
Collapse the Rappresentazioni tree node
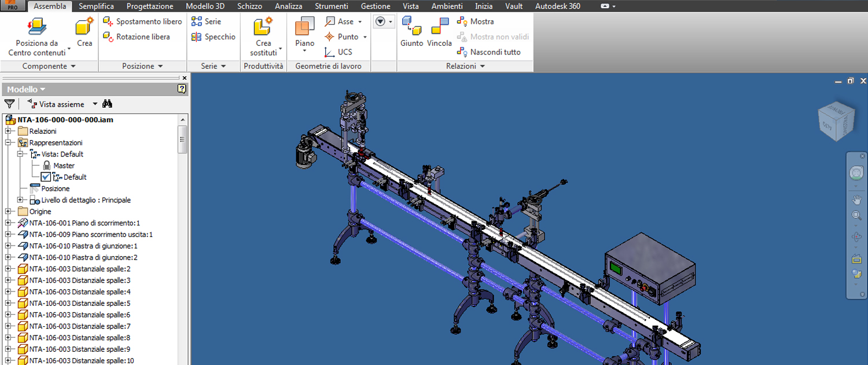coord(8,143)
